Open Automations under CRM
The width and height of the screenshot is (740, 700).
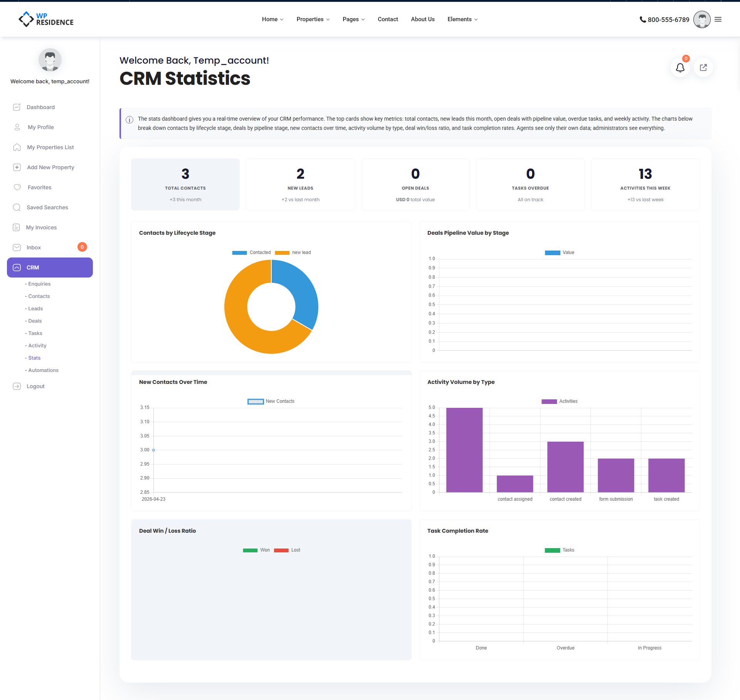click(x=43, y=370)
